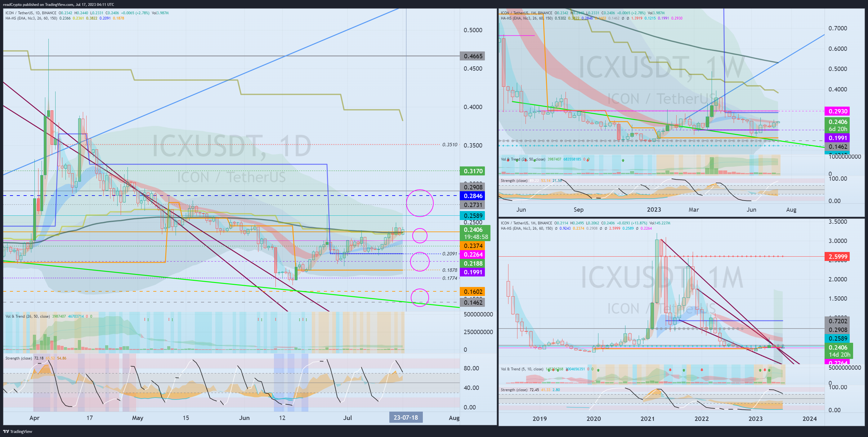The width and height of the screenshot is (868, 437).
Task: Click the 2024 label on monthly time axis
Action: coord(809,418)
